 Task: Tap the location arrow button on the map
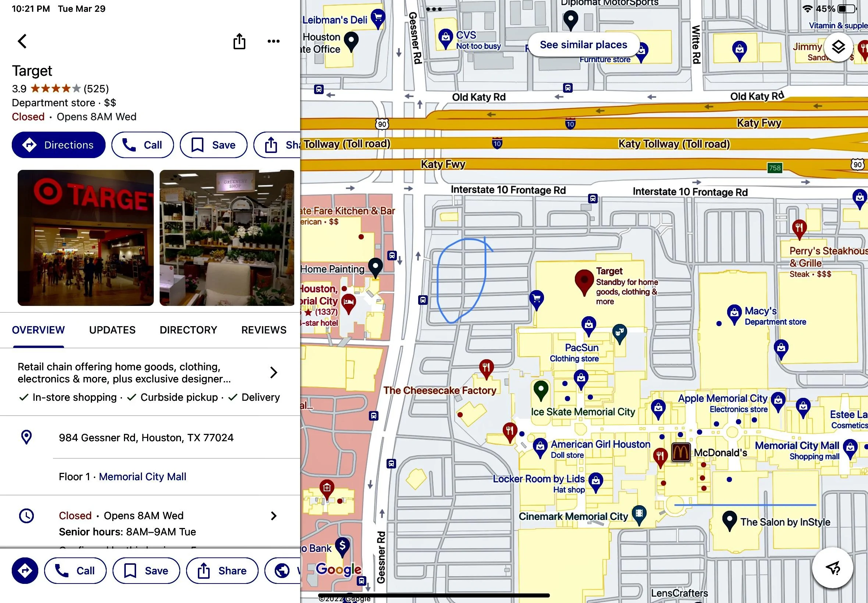coord(832,567)
